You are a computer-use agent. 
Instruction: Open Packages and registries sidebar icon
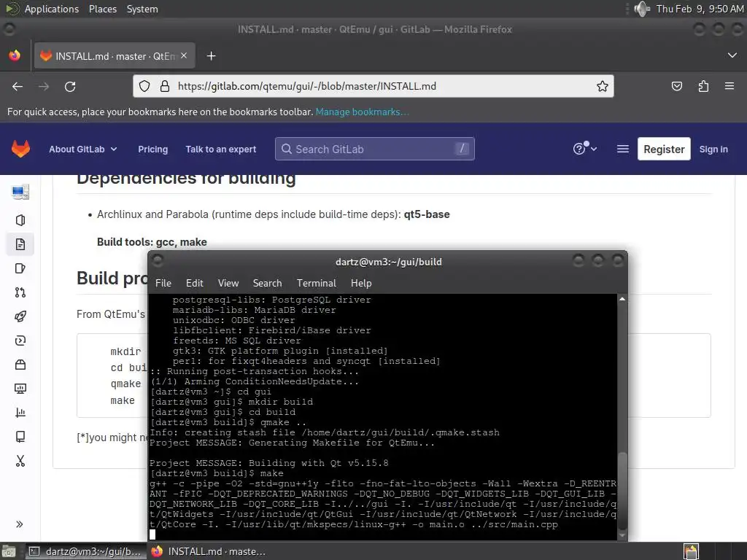coord(20,365)
